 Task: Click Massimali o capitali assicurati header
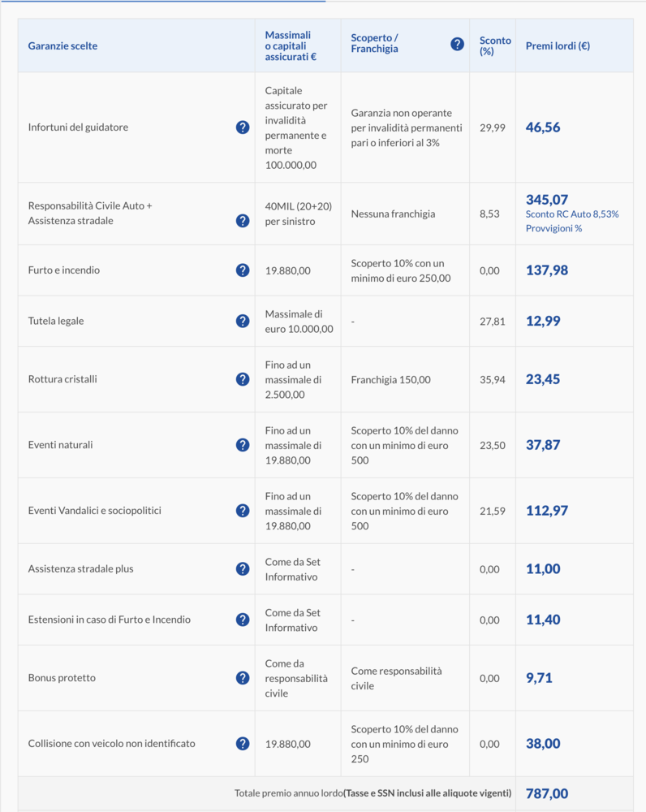pos(291,45)
